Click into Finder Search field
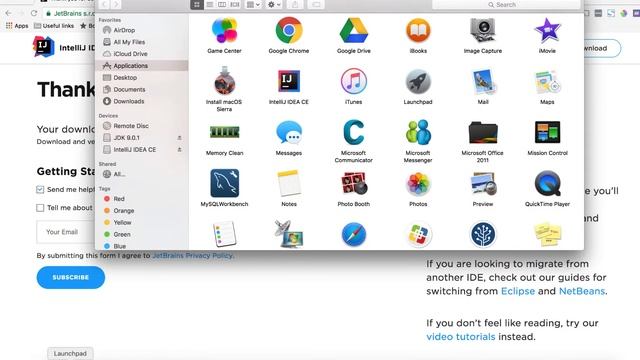 click(x=506, y=4)
